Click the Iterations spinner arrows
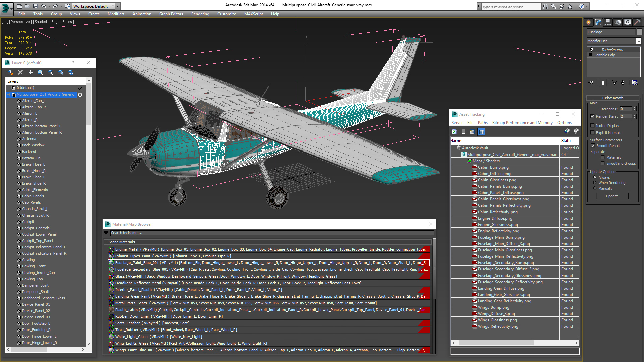 (634, 109)
